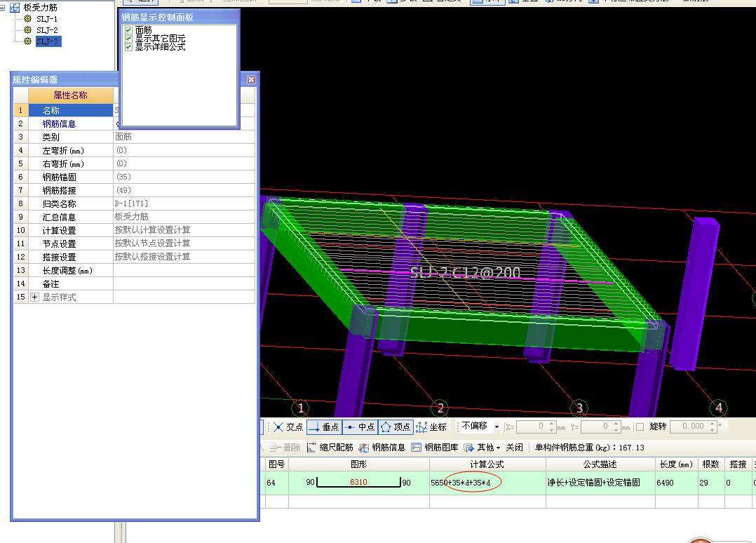Close the 属性编辑器 panel
The image size is (756, 543).
coord(251,79)
